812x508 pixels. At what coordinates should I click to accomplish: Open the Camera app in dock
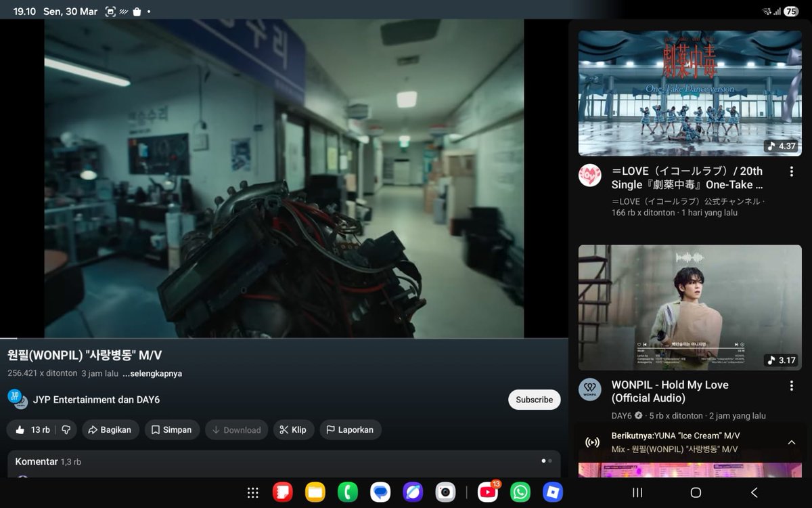coord(445,492)
